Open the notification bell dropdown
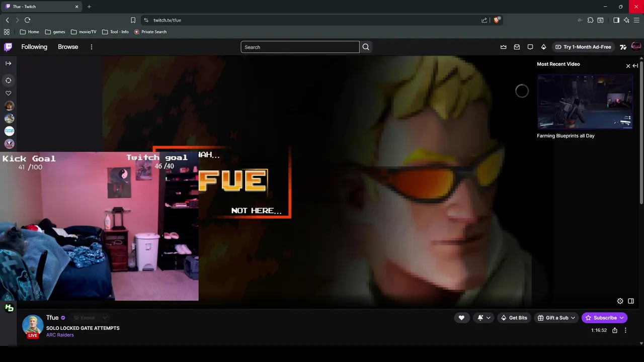This screenshot has height=362, width=644. tap(484, 318)
